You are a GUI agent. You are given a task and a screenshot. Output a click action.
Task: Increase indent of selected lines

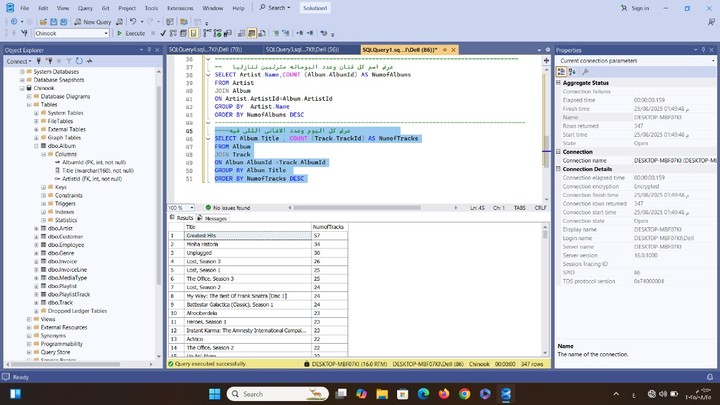point(310,33)
